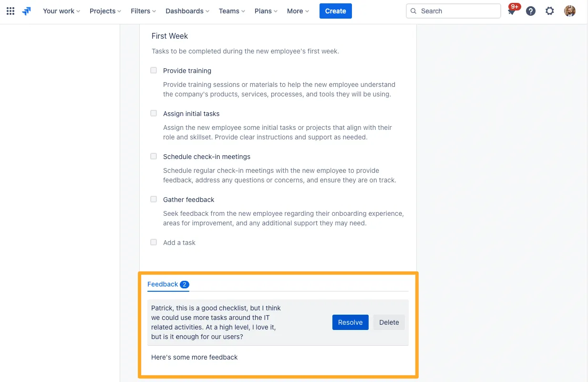The width and height of the screenshot is (588, 382).
Task: Open the settings gear icon
Action: pyautogui.click(x=550, y=11)
